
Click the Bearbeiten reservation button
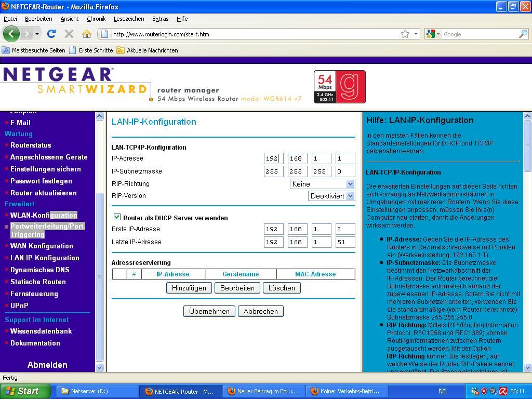[x=237, y=288]
